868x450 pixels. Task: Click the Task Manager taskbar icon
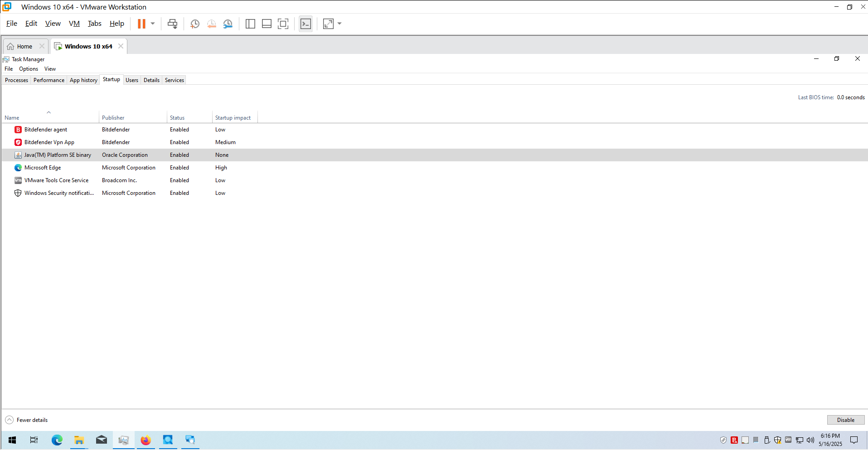click(123, 440)
